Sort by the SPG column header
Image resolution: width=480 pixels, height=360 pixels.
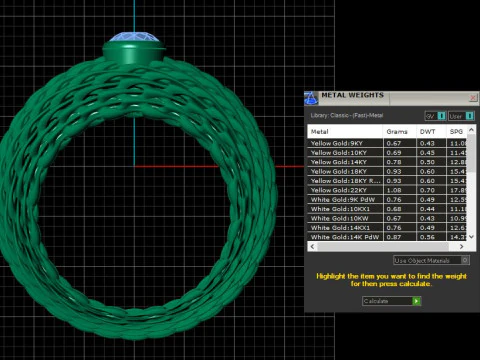click(457, 132)
